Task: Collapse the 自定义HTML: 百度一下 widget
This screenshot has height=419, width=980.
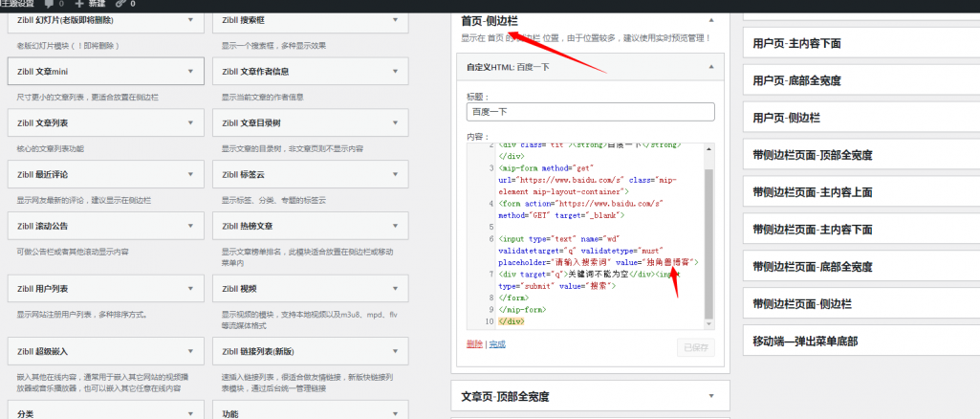Action: pyautogui.click(x=710, y=67)
